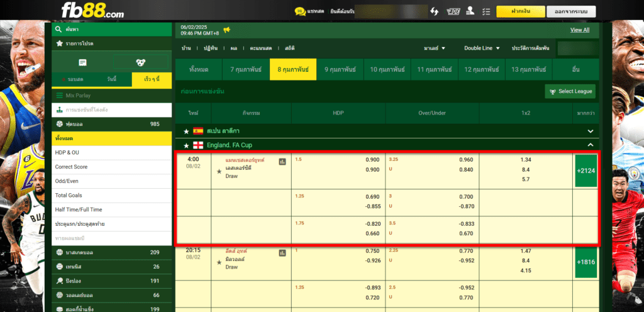The width and height of the screenshot is (644, 312).
Task: Open the checklist icon in header
Action: tap(486, 11)
